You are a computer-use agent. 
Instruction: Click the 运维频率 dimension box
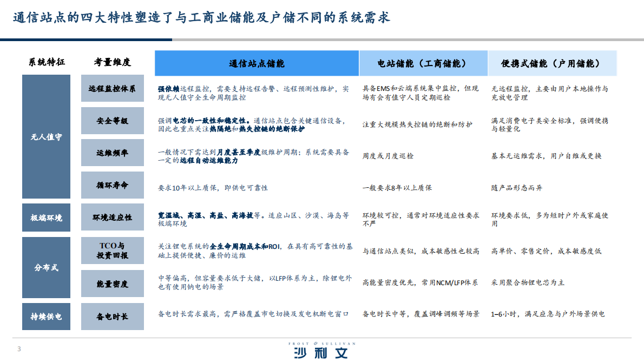112,153
